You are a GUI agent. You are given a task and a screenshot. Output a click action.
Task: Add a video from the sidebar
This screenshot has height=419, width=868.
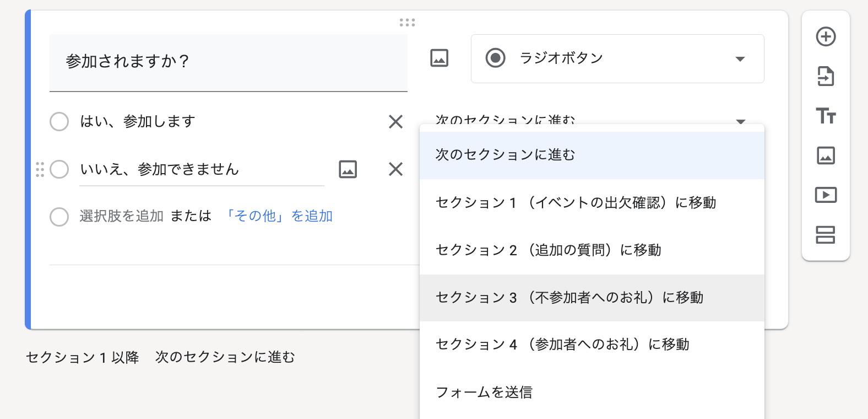[826, 195]
